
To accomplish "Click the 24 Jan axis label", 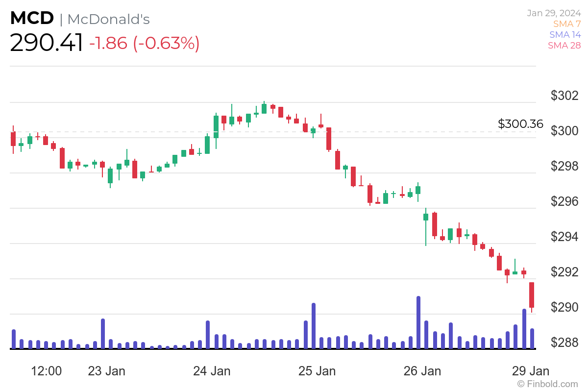I will 213,371.
